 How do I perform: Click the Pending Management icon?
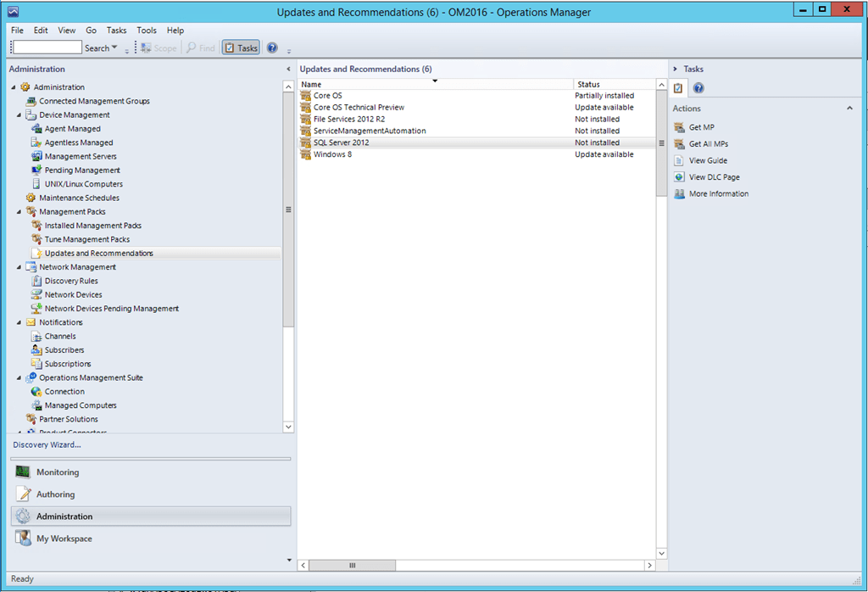pyautogui.click(x=36, y=170)
